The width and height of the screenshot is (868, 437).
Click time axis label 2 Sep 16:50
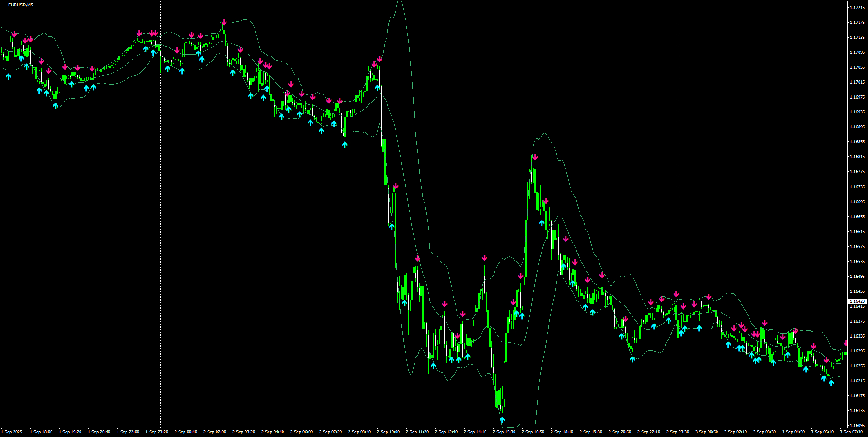[533, 432]
